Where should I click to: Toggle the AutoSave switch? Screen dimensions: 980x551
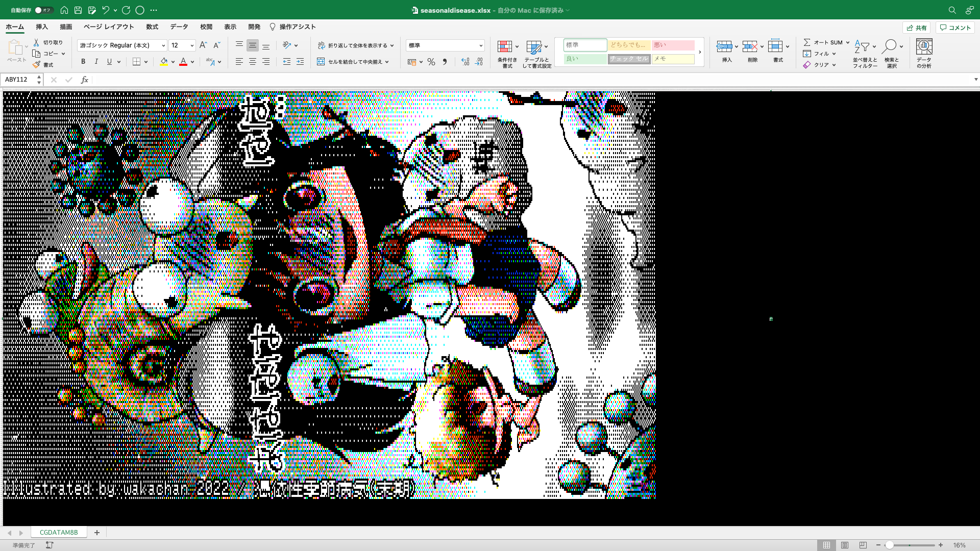point(44,10)
